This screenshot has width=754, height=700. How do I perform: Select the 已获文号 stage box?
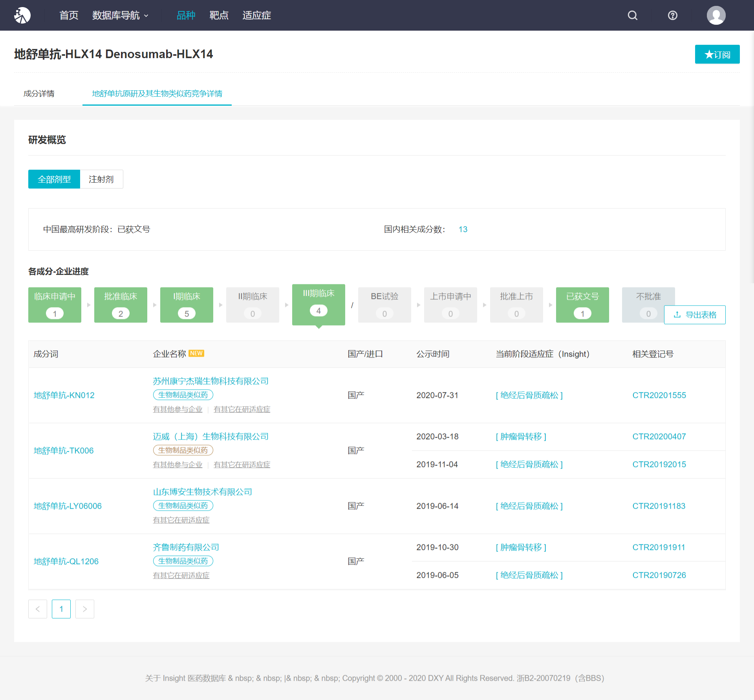tap(582, 305)
